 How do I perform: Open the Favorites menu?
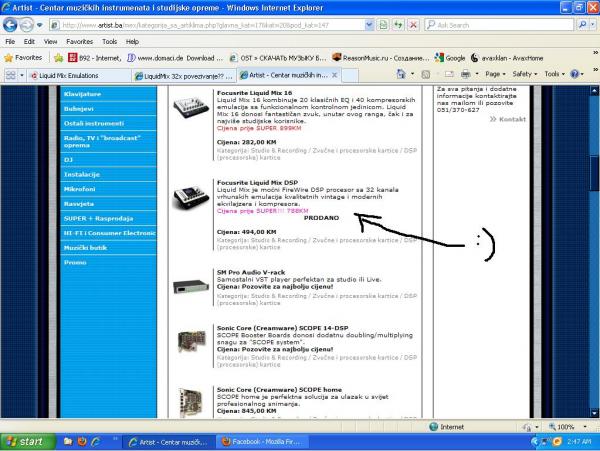80,42
